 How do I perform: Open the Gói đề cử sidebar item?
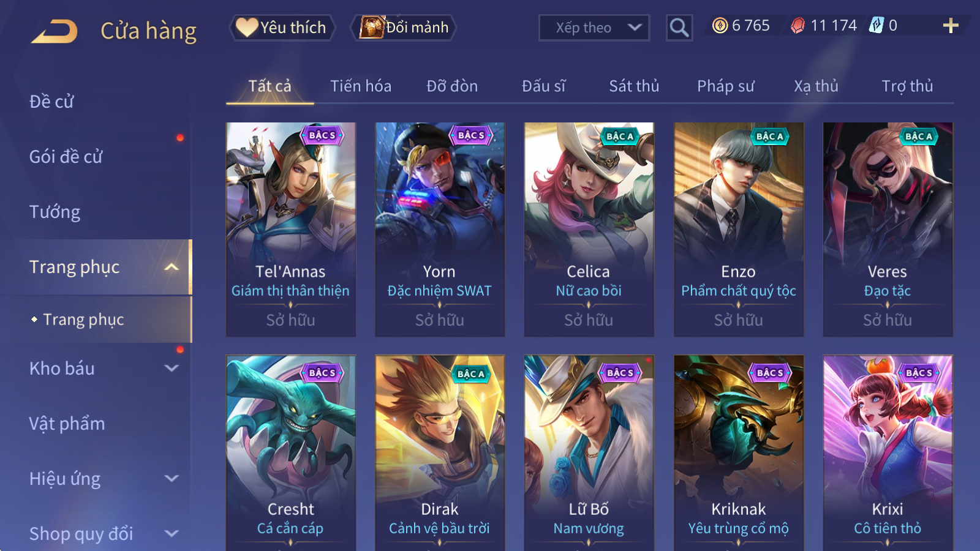click(x=66, y=157)
